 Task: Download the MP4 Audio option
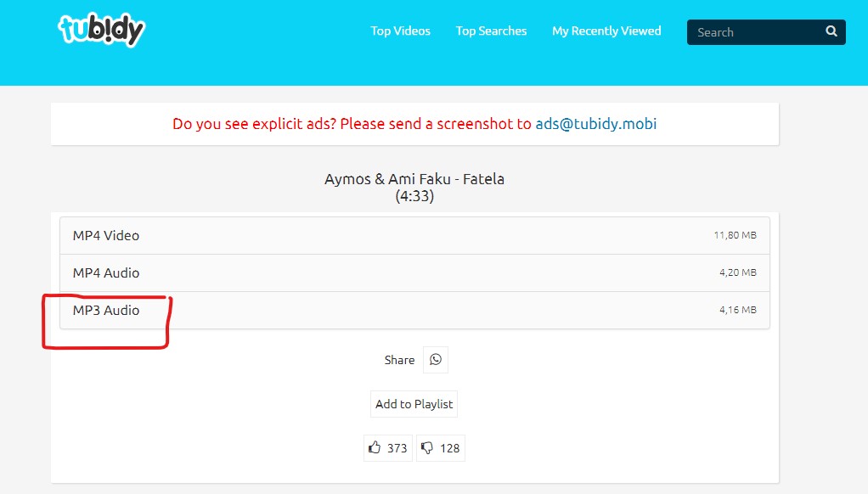(x=414, y=272)
